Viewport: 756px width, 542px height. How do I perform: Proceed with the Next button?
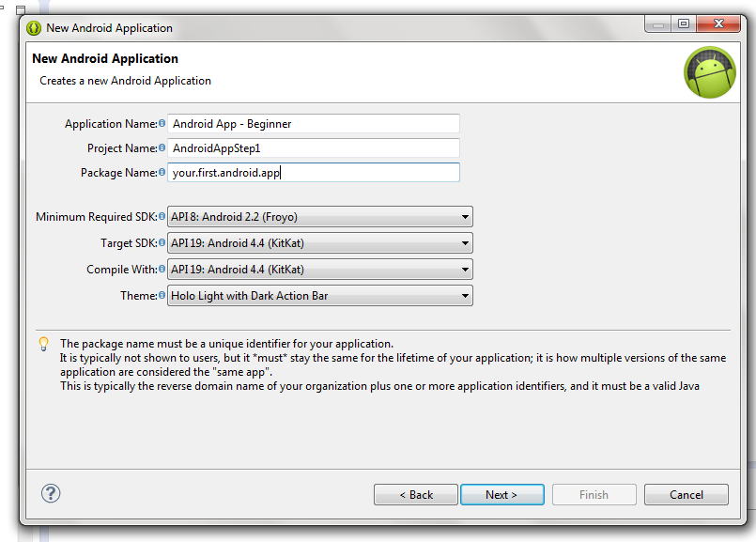[501, 495]
